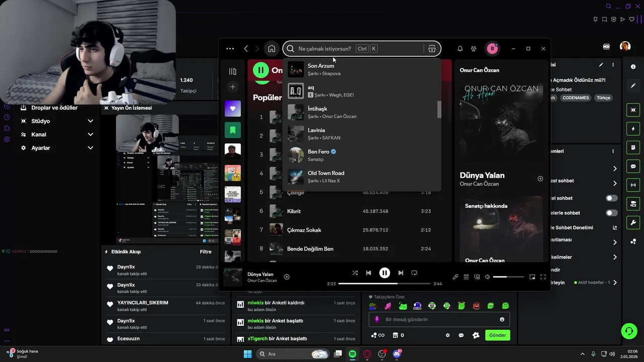Open the green bookmark playlist tile
Viewport: 644px width, 362px height.
[x=232, y=130]
